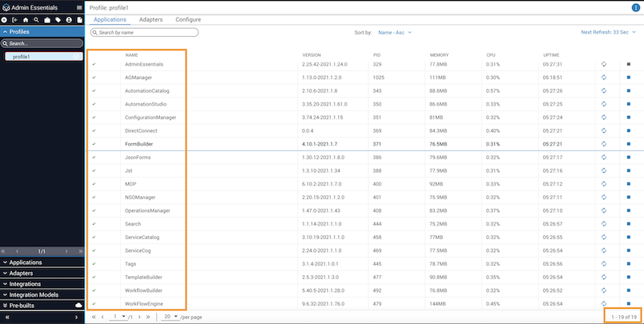Click the user account icon in sidebar toolbar
644x324 pixels.
click(68, 19)
